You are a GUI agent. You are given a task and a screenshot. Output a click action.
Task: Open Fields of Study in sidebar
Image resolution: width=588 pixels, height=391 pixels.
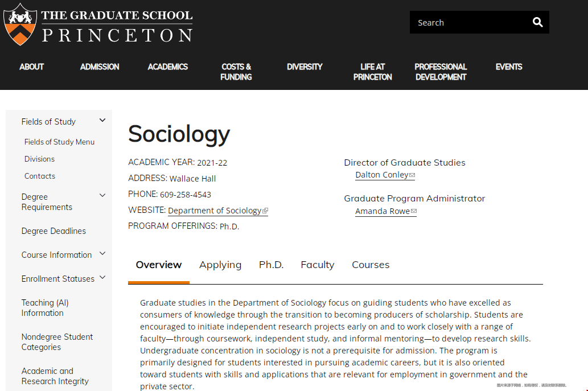[48, 122]
